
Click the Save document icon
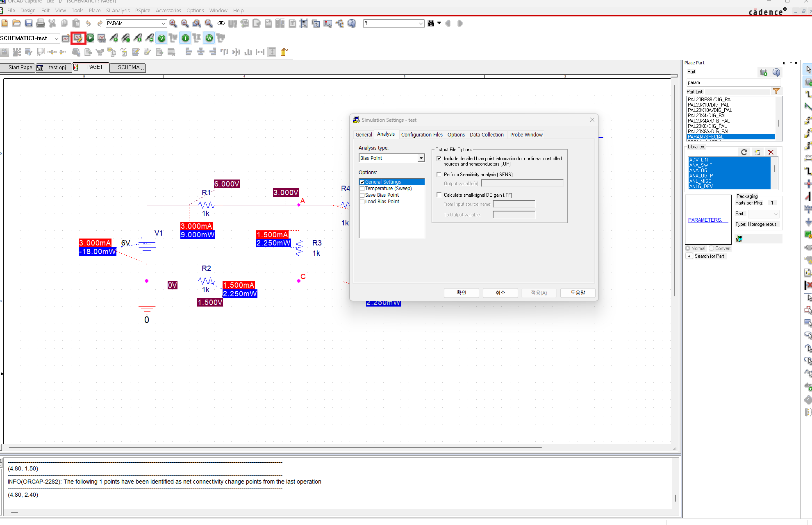29,23
